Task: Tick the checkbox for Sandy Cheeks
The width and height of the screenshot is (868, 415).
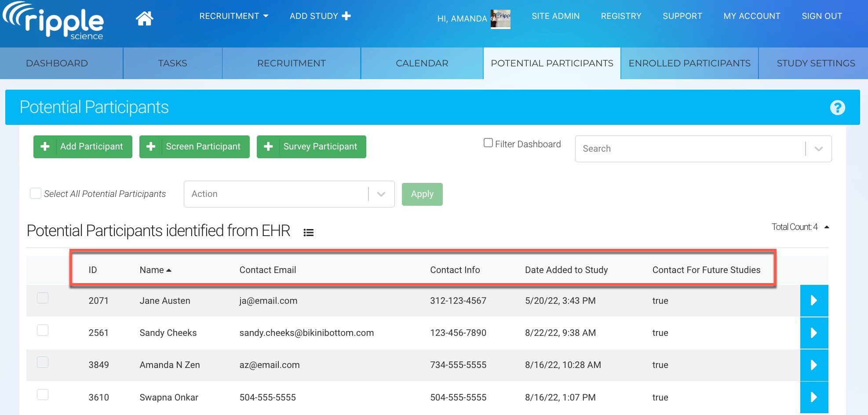Action: 43,330
